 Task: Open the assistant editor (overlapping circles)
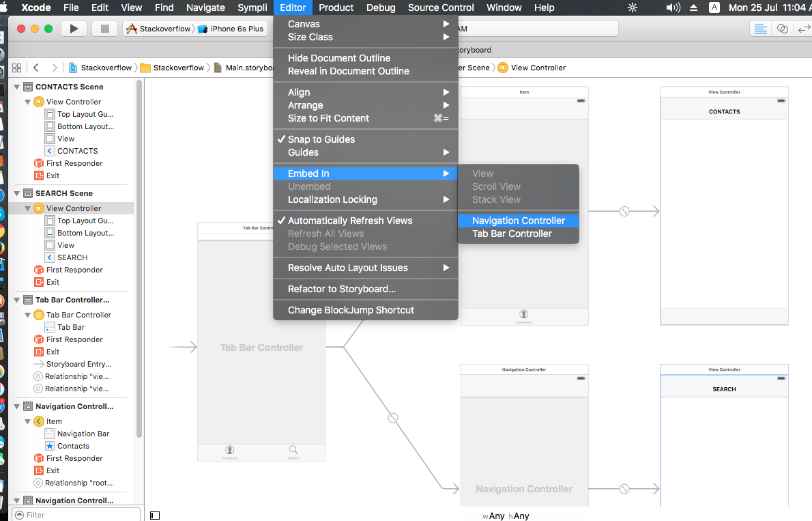coord(783,29)
